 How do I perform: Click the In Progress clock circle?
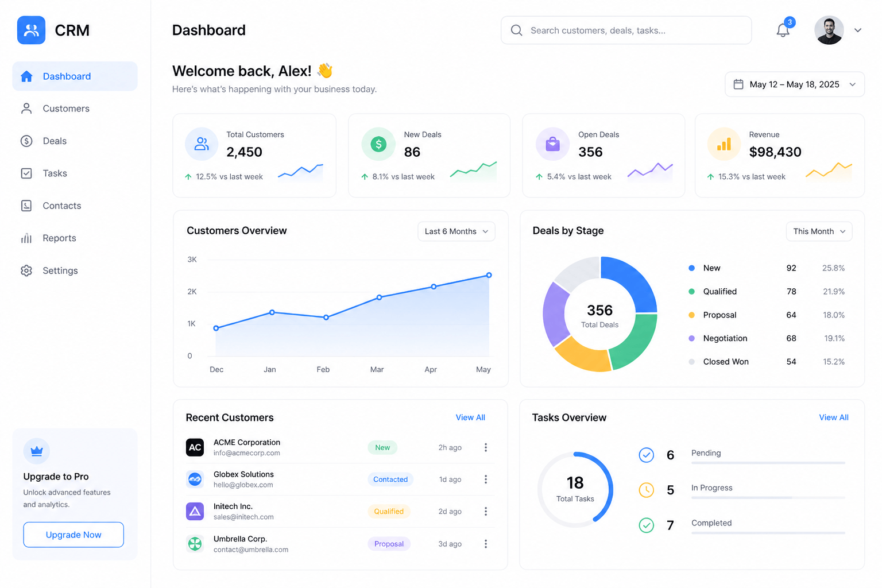[647, 490]
